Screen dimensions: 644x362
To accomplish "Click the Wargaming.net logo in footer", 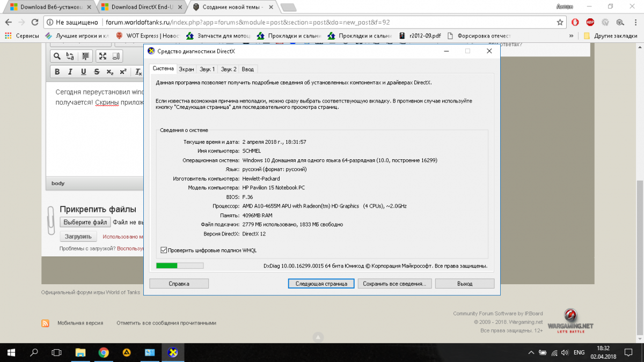I will coord(570,321).
